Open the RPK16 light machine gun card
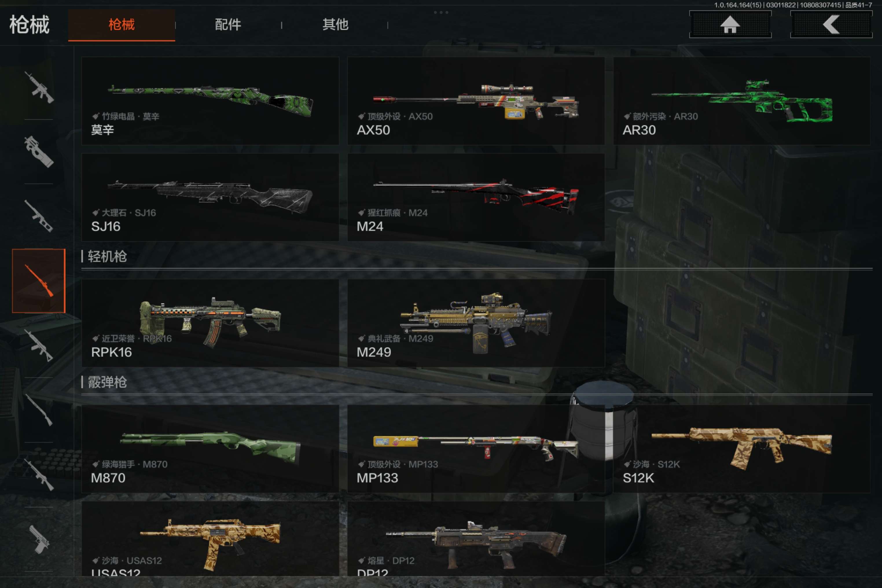 (x=210, y=323)
